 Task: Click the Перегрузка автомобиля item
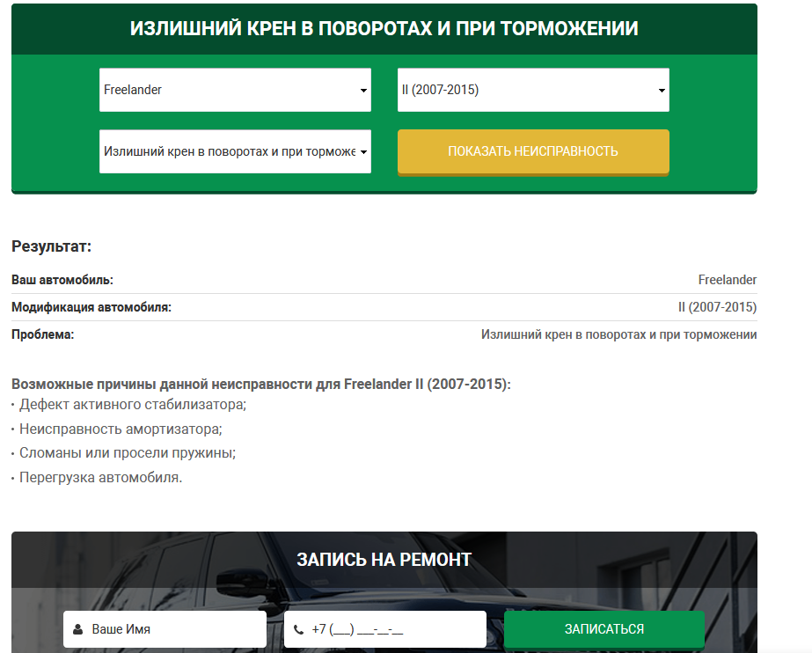[101, 478]
